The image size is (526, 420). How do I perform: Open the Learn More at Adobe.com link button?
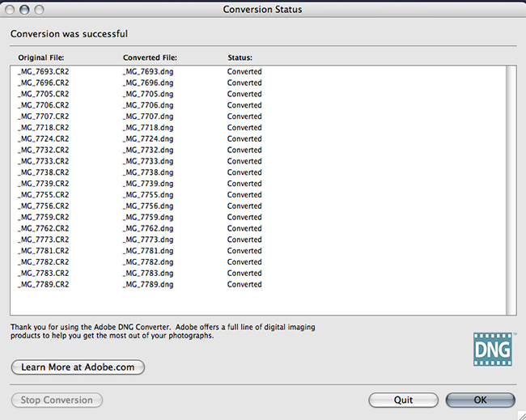click(x=78, y=367)
